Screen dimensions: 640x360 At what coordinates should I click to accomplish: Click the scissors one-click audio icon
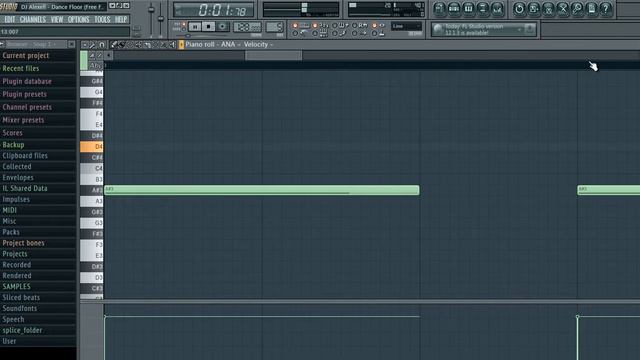[x=562, y=9]
